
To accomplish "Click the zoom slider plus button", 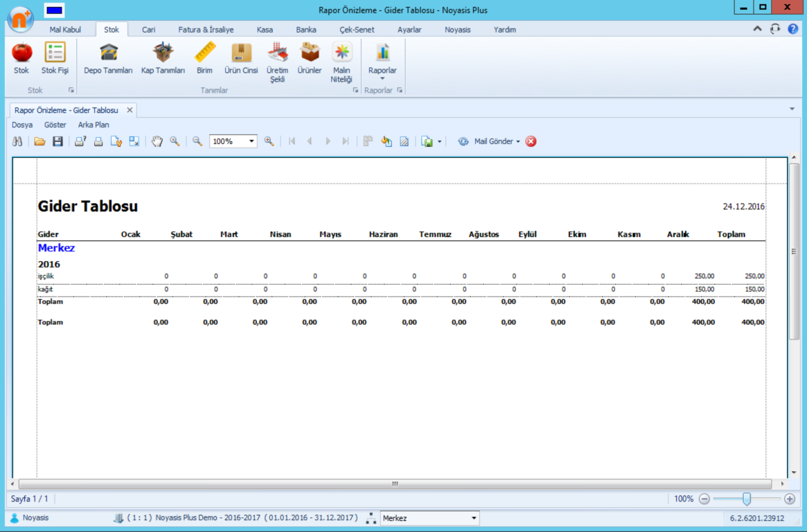I will [x=790, y=499].
